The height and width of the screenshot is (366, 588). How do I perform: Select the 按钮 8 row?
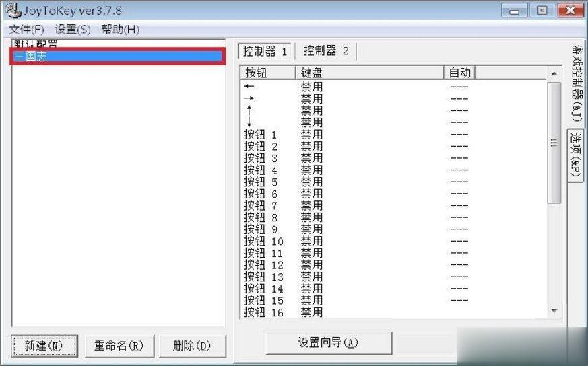[x=393, y=217]
